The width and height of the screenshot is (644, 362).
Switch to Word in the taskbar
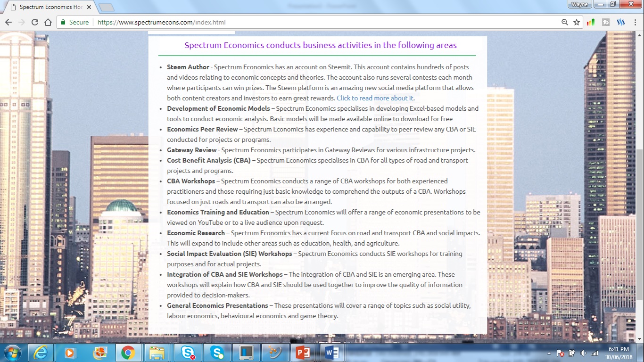(x=332, y=353)
